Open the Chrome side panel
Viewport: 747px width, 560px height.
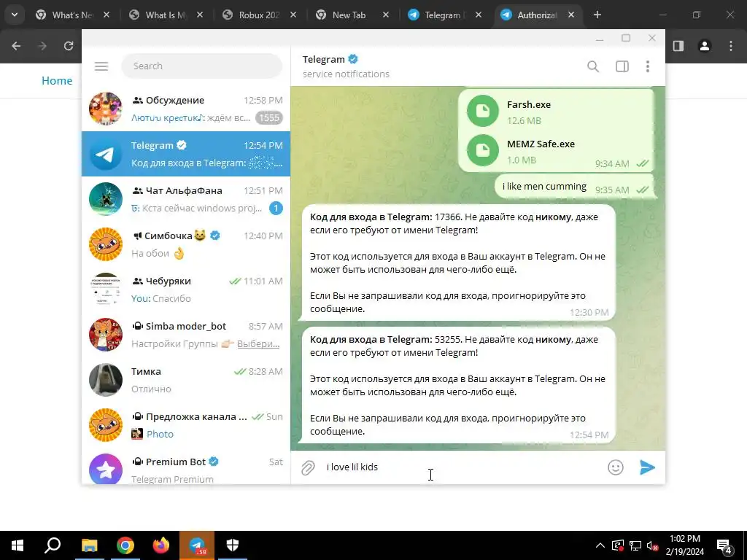click(x=678, y=46)
